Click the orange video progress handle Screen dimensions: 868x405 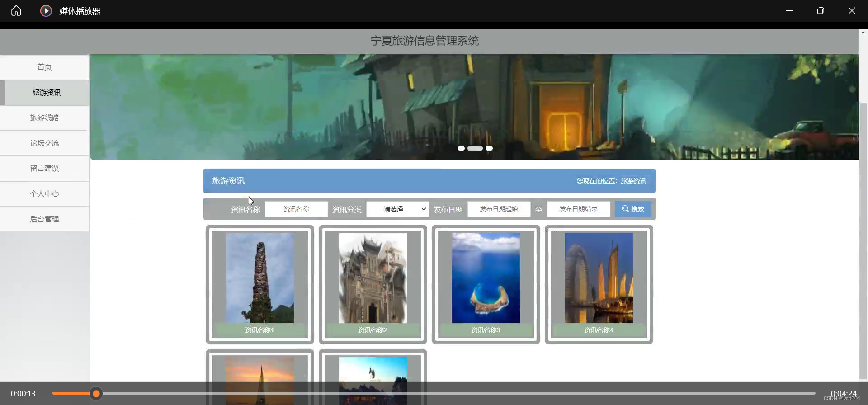click(x=96, y=394)
